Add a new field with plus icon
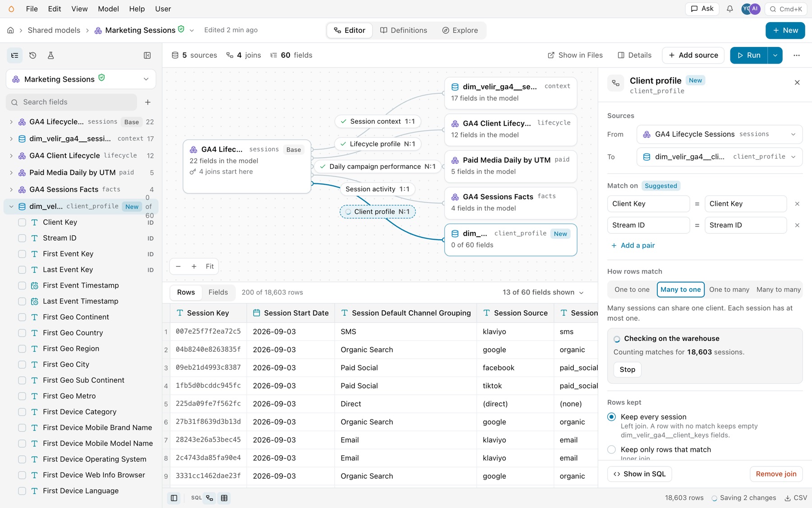Screen dimensions: 812x508 pos(148,103)
